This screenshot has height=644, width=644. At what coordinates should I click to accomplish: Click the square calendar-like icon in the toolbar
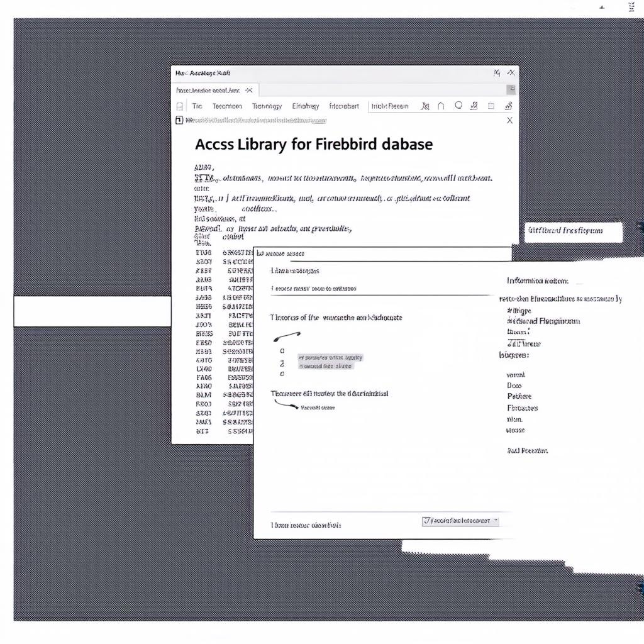(491, 106)
